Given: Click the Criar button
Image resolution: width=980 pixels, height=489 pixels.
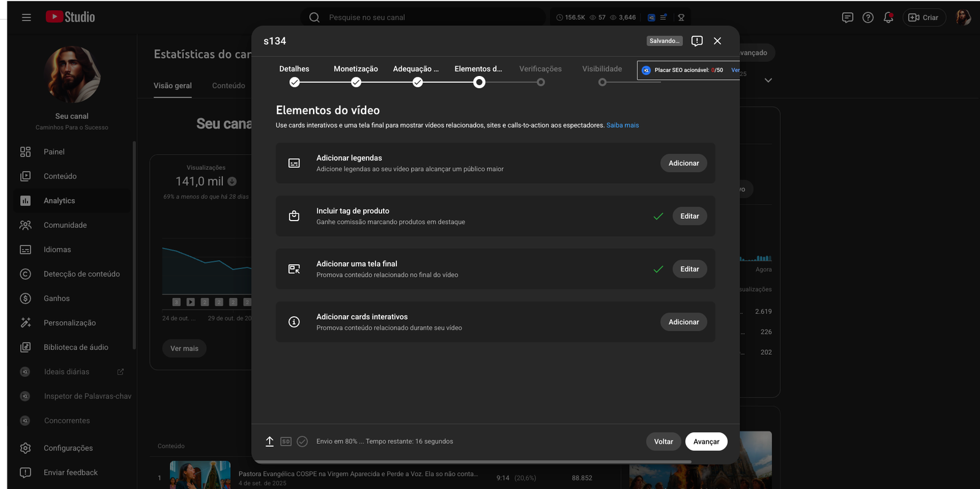Looking at the screenshot, I should point(924,17).
